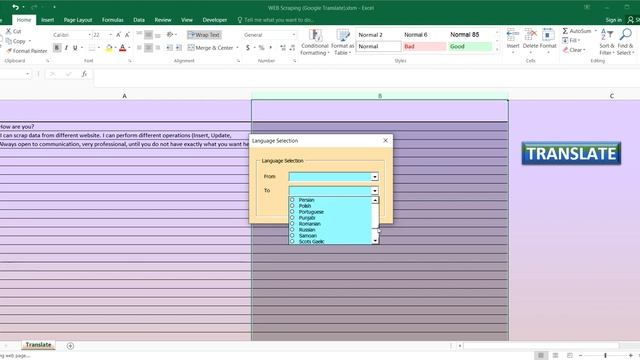The height and width of the screenshot is (360, 640).
Task: Increase font size with the larger A icon
Action: pos(118,35)
